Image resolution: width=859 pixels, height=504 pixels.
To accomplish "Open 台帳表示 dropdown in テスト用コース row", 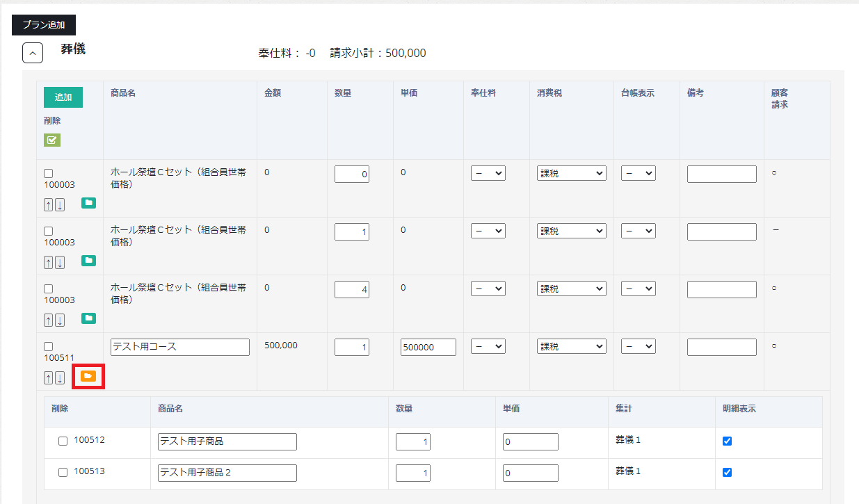I will coord(638,346).
